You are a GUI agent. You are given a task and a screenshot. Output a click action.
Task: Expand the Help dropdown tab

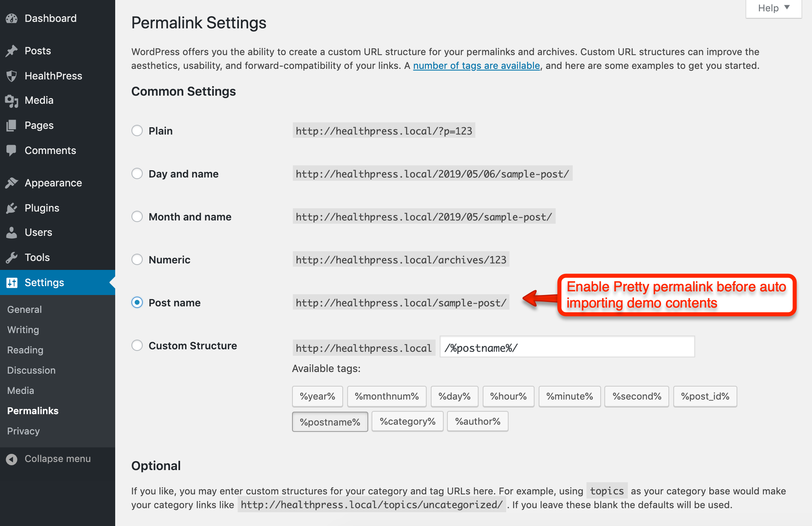pos(773,8)
